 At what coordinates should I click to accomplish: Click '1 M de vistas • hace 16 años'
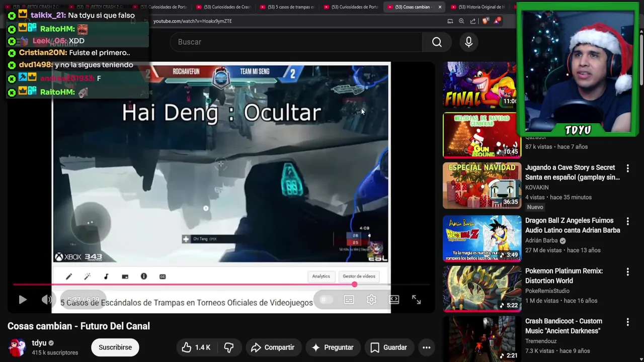click(x=561, y=301)
